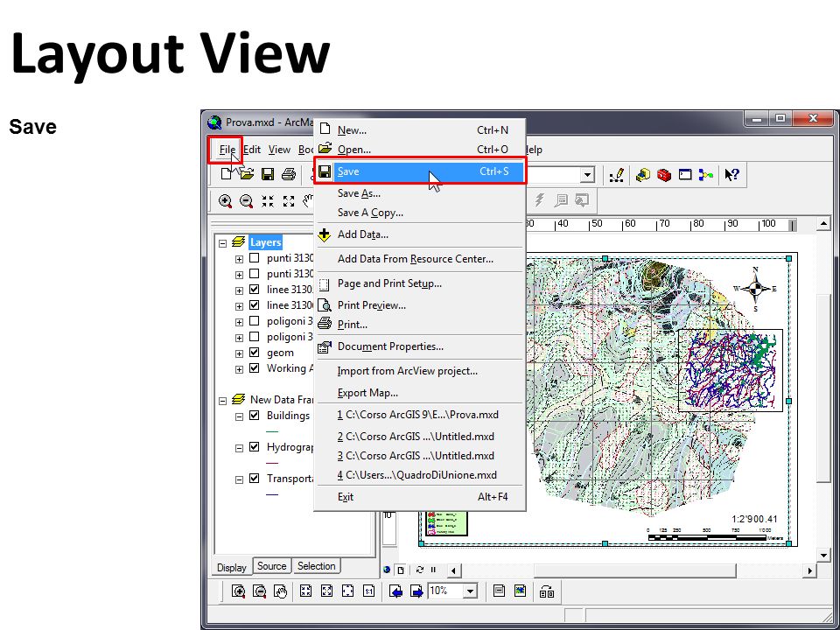Open the 10% zoom percentage dropdown
The height and width of the screenshot is (630, 840).
pos(471,591)
